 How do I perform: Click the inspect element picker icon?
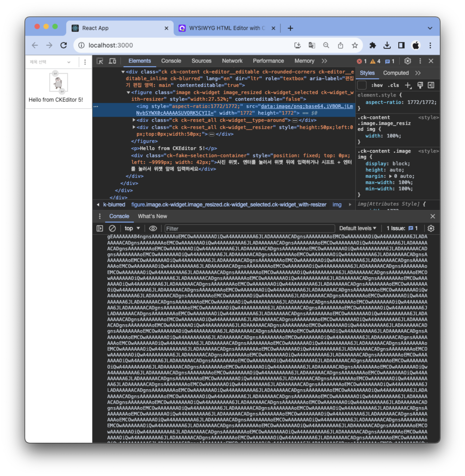coord(100,61)
